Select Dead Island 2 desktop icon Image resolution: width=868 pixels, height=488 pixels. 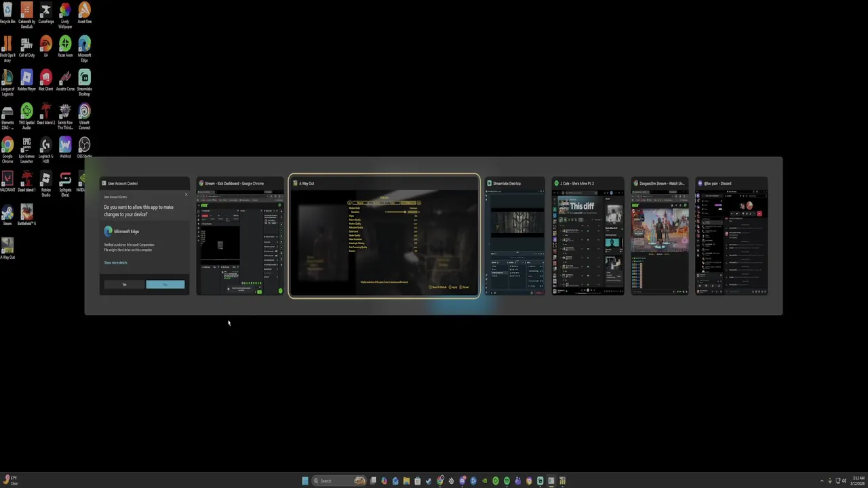[x=45, y=115]
